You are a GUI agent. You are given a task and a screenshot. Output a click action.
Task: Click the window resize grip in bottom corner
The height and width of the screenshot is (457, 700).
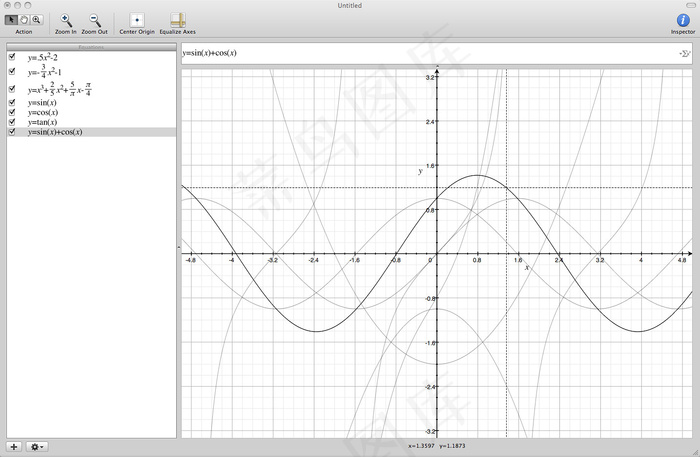pos(695,452)
